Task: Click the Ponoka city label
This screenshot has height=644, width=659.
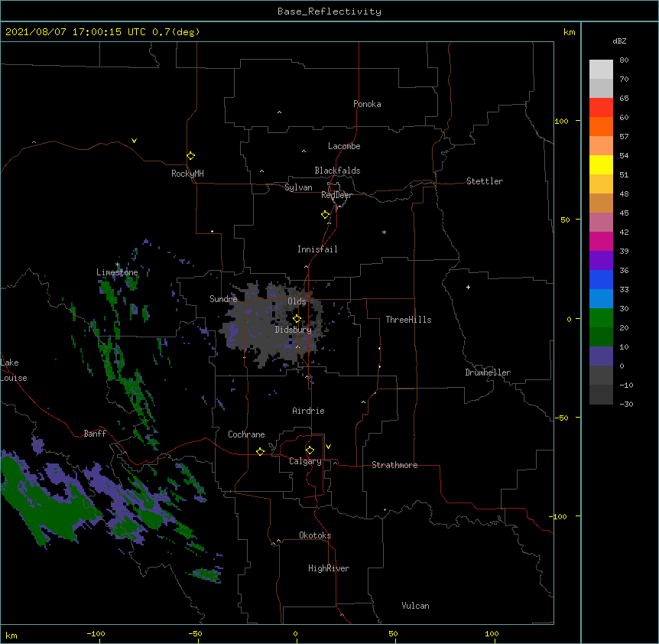Action: (367, 104)
